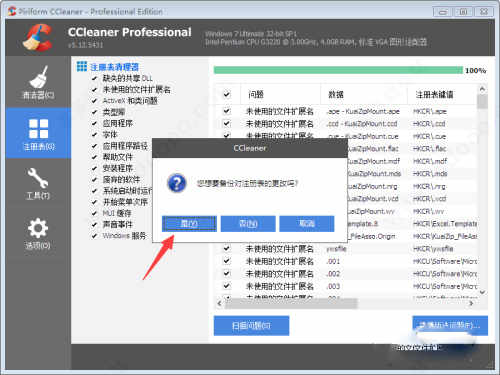Uncheck the .ape KuaiZipMount result row
Screen dimensions: 500x375
(227, 111)
